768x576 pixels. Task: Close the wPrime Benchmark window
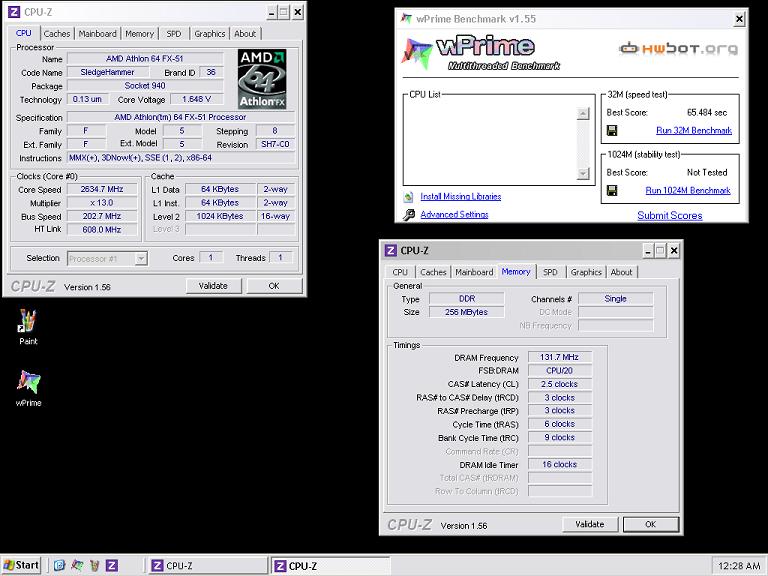(x=740, y=19)
